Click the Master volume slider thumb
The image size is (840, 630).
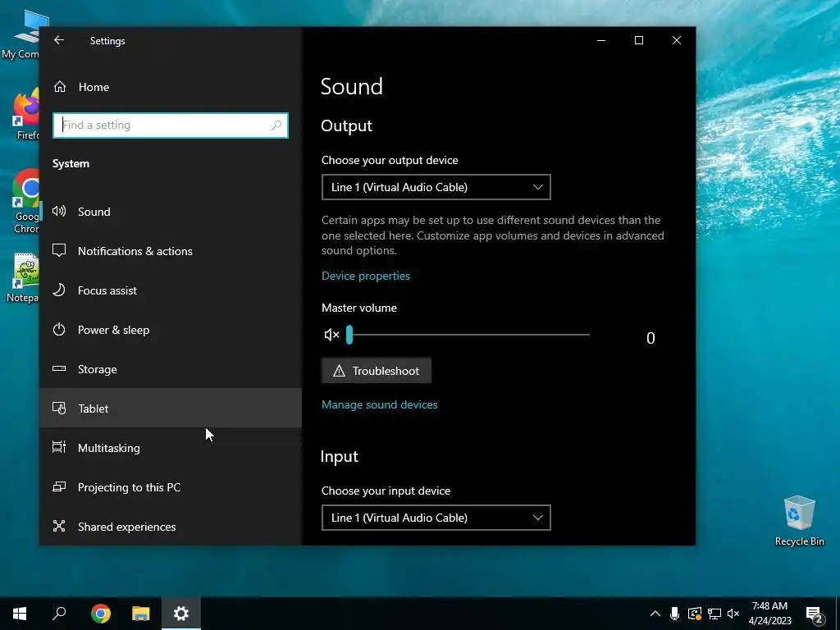(349, 335)
